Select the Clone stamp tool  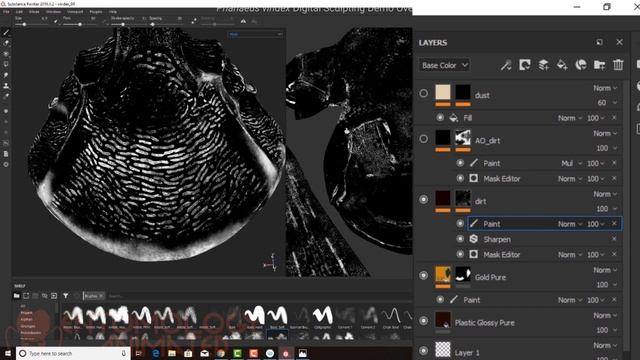[x=6, y=86]
